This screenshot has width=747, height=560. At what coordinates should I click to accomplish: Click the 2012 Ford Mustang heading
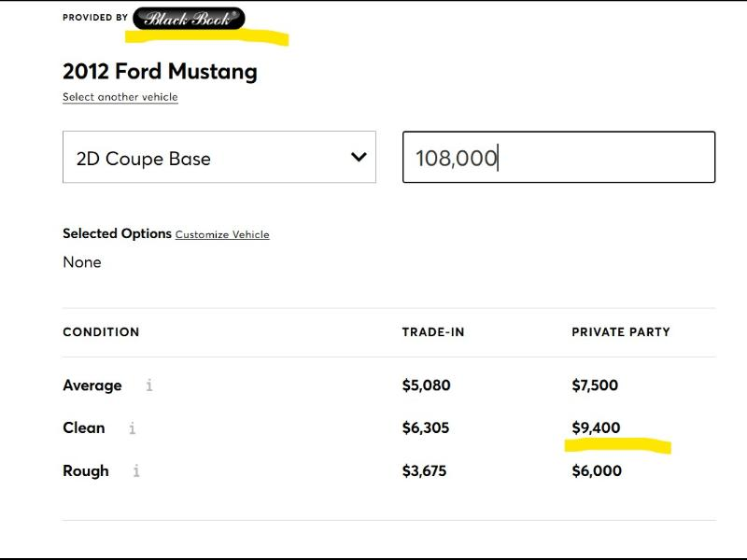pyautogui.click(x=160, y=71)
